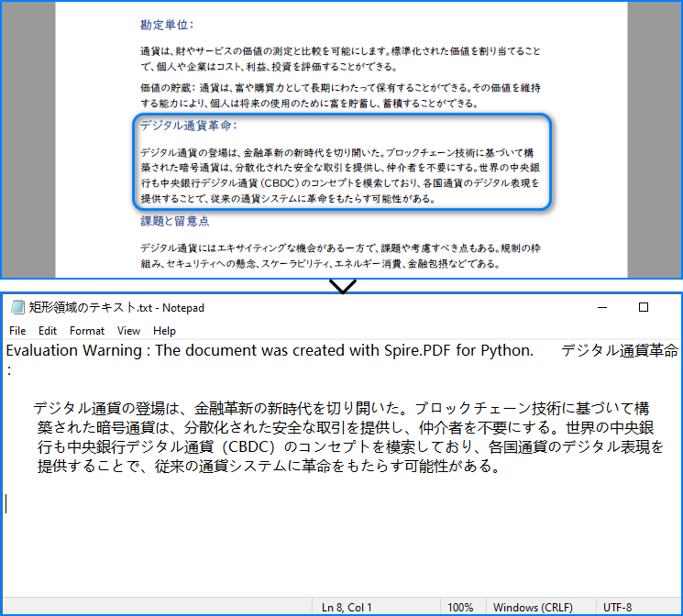This screenshot has width=683, height=616.
Task: Open the Help menu in Notepad
Action: tap(164, 331)
